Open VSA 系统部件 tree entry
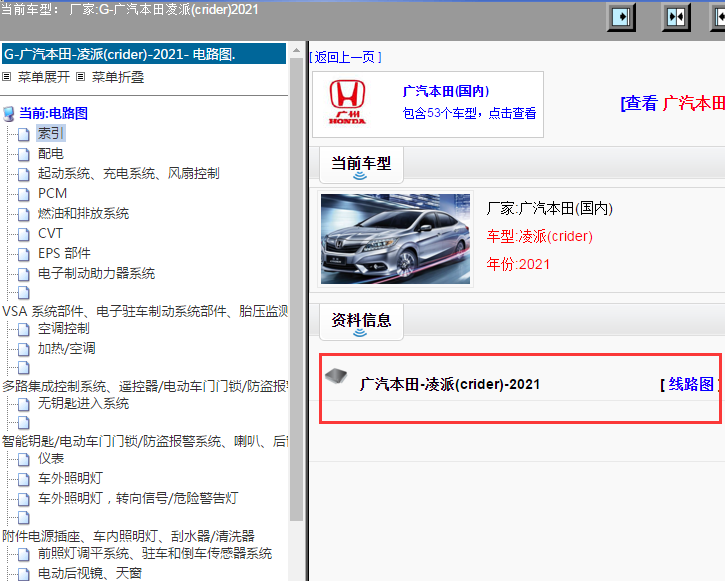This screenshot has height=581, width=725. (145, 311)
